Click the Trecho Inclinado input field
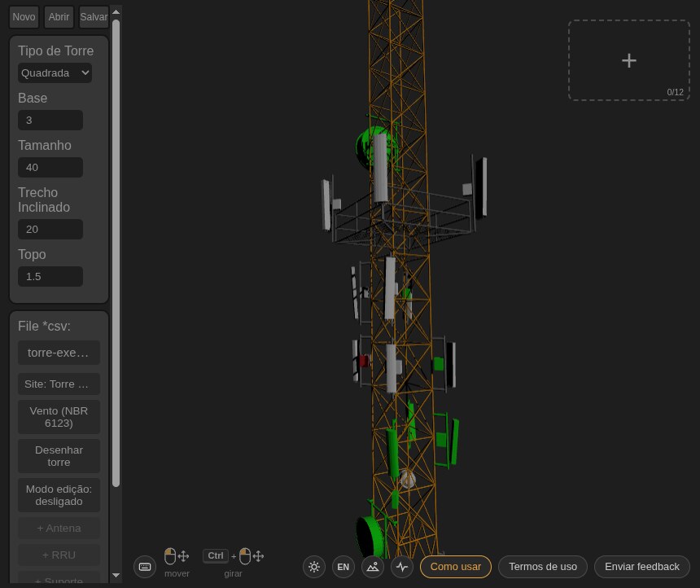 [x=50, y=229]
